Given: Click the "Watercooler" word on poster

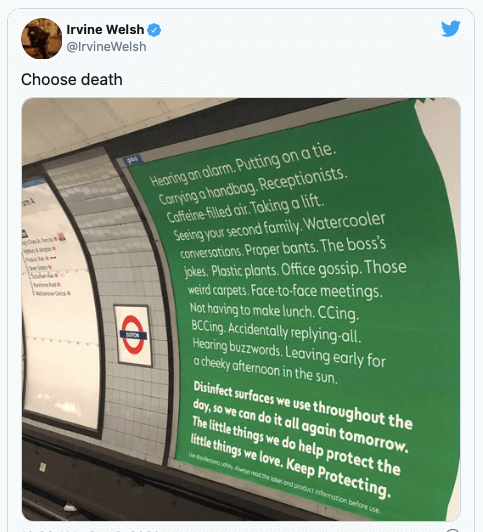Looking at the screenshot, I should point(344,223).
